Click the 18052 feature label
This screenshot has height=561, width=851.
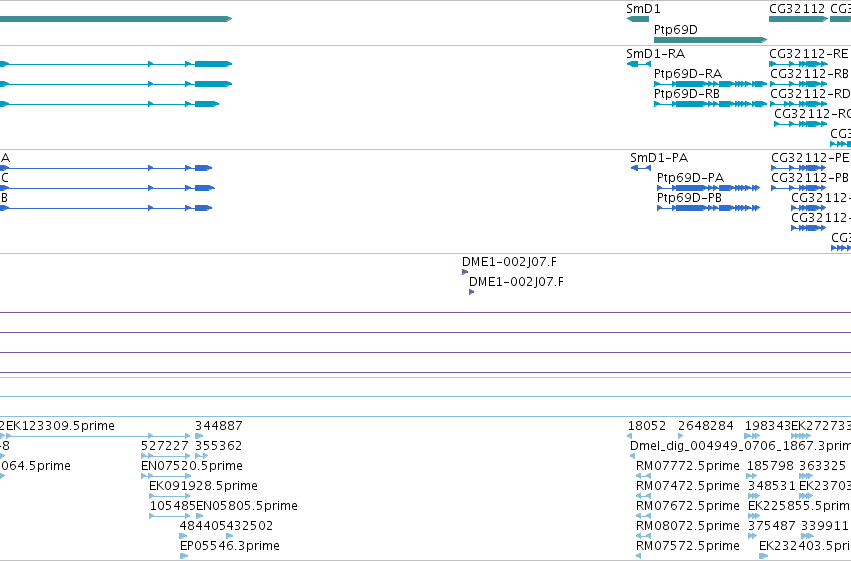click(647, 426)
